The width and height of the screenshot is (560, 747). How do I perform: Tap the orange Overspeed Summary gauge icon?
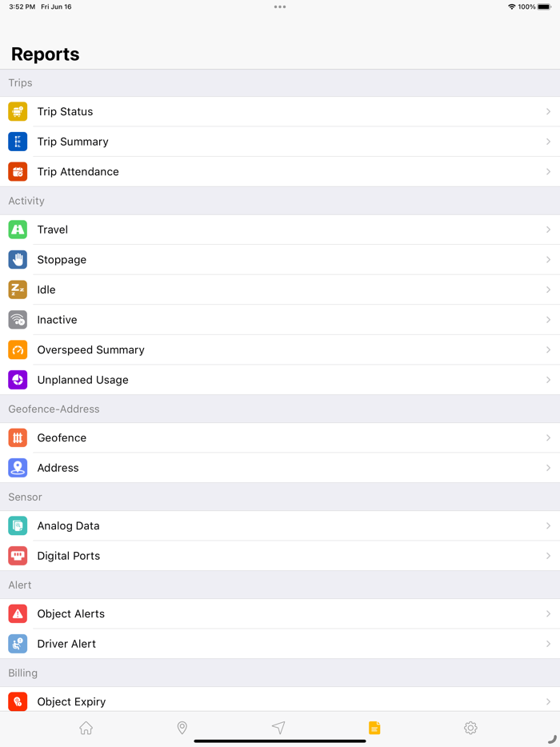pyautogui.click(x=18, y=350)
